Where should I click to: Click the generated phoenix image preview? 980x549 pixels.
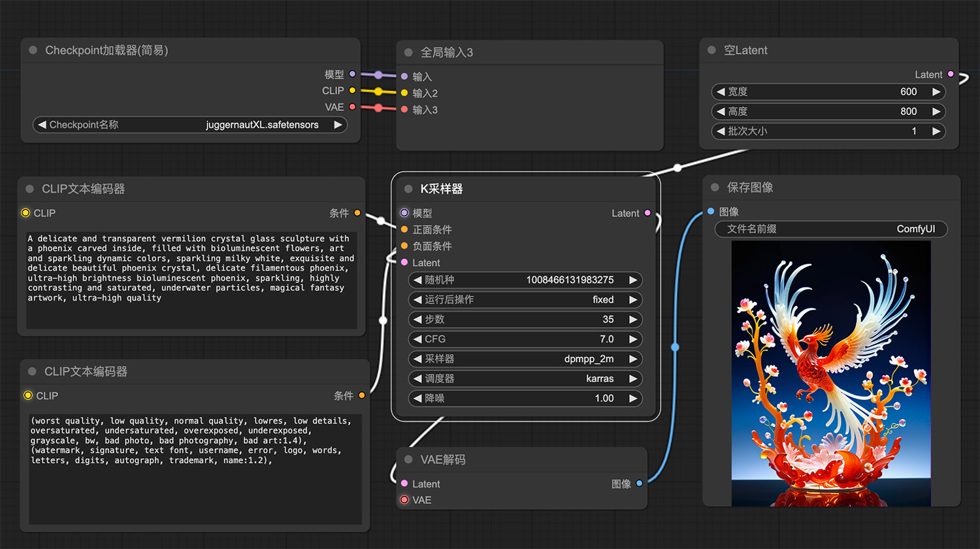point(831,373)
